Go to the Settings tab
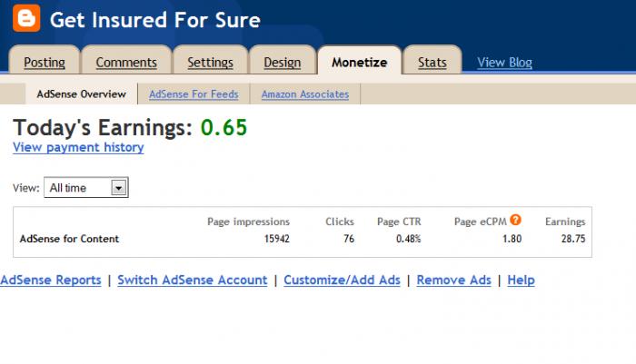 [210, 62]
